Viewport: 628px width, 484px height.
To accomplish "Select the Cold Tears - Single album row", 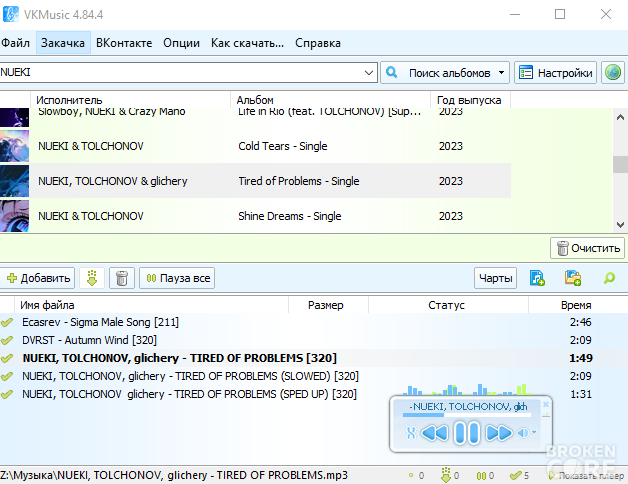I will coord(255,146).
